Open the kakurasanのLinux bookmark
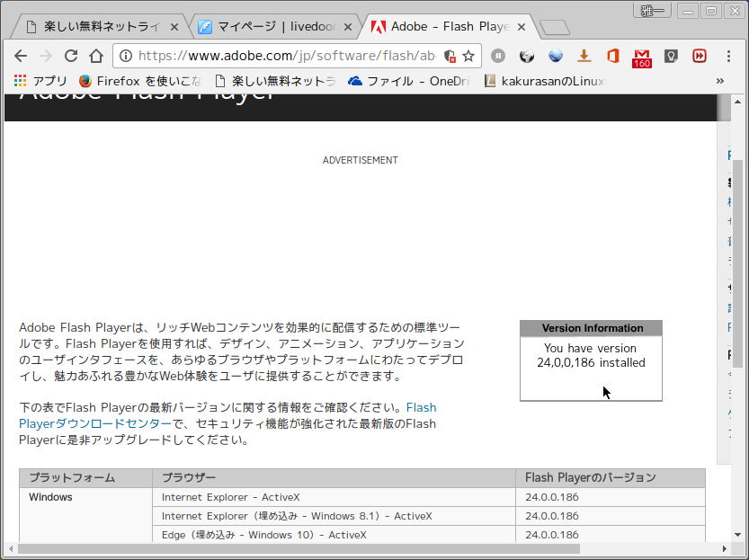Screen dimensions: 749x560 [x=545, y=81]
